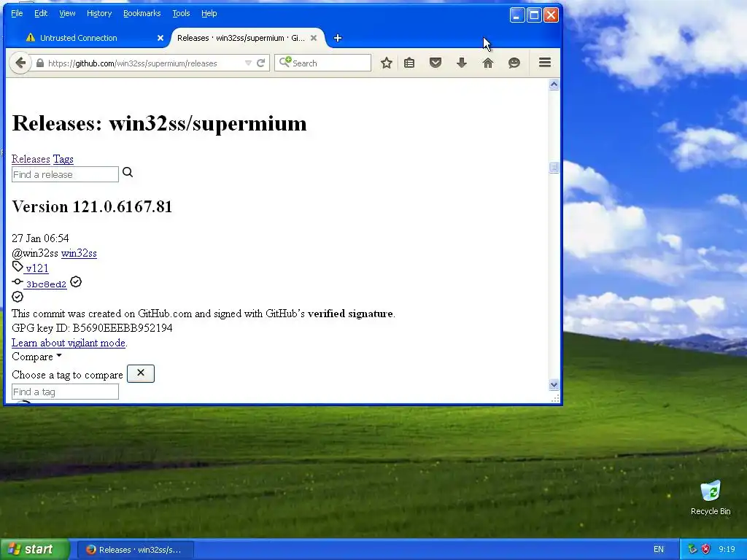Click the Version 121.0.6167.81 heading
Viewport: 747px width, 560px height.
pyautogui.click(x=92, y=206)
